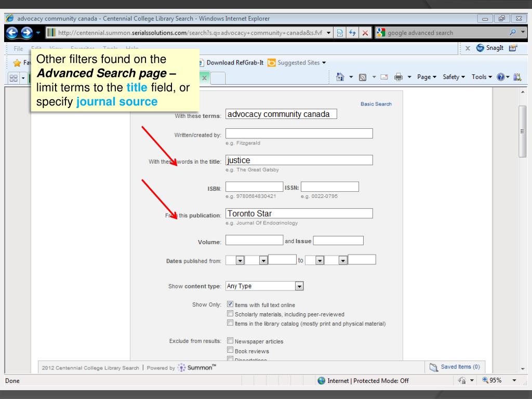Click the Volume input field
Screen dimensions: 532x399
254,240
